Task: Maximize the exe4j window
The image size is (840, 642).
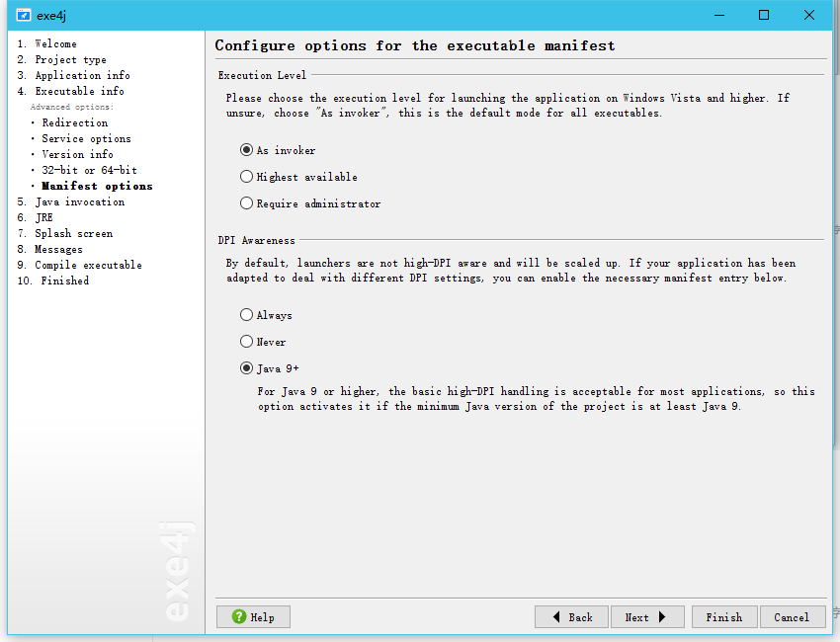Action: tap(764, 15)
